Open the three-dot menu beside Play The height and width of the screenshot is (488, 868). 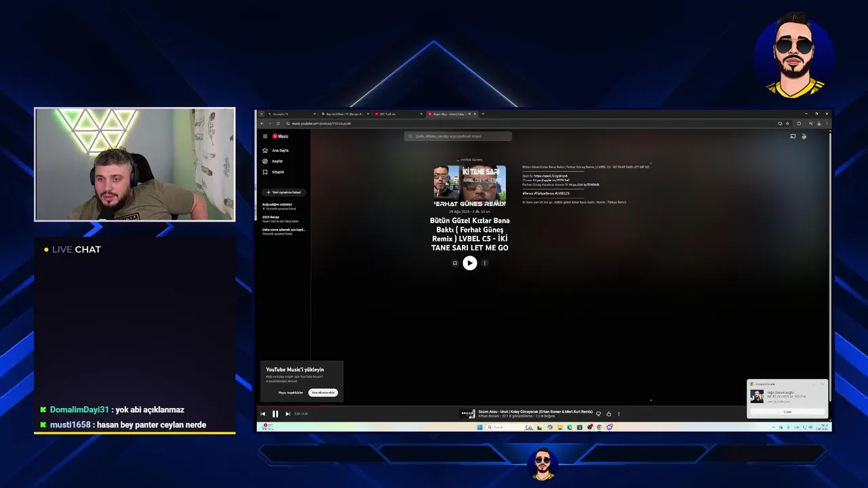click(x=484, y=263)
